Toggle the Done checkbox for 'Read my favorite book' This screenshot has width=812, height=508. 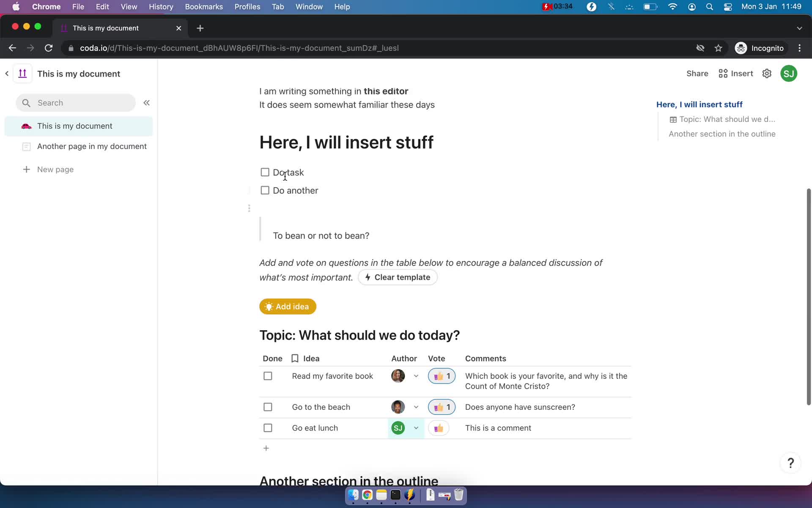[x=268, y=375]
